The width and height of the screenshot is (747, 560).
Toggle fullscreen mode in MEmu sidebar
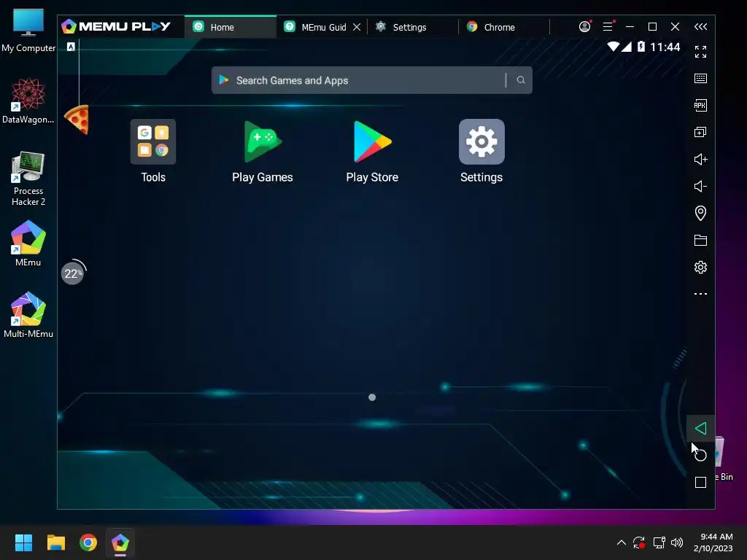700,52
